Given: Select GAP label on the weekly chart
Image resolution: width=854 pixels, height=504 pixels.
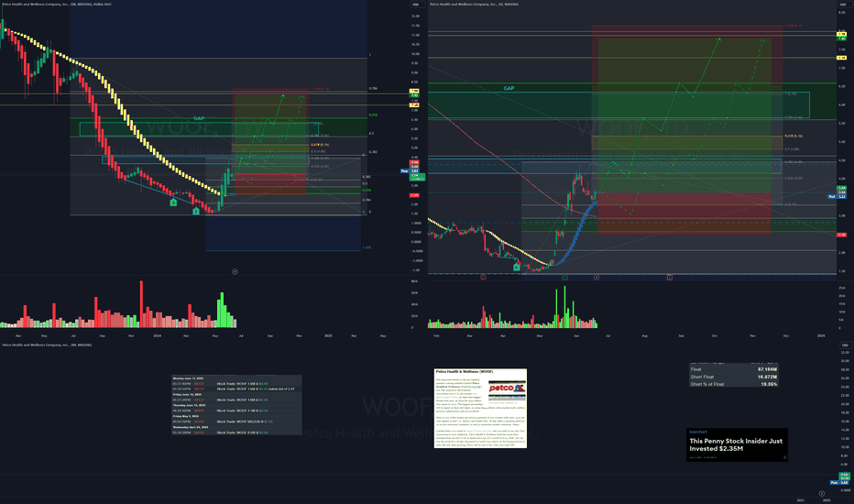Looking at the screenshot, I should point(199,118).
